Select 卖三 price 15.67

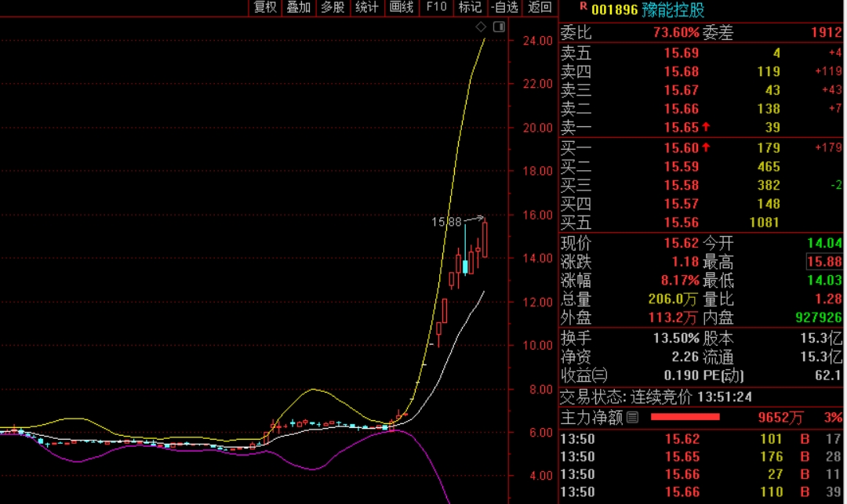(x=682, y=90)
